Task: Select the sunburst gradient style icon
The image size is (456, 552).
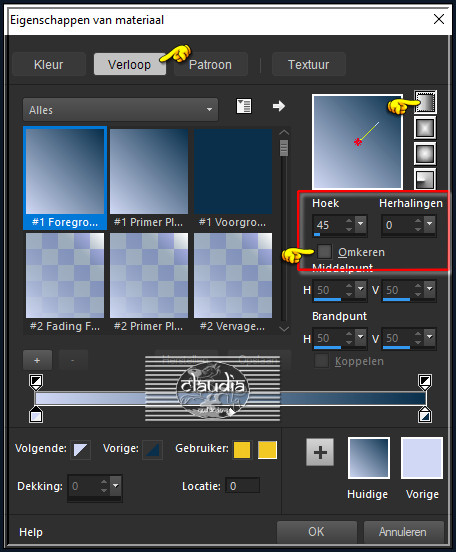Action: click(425, 153)
